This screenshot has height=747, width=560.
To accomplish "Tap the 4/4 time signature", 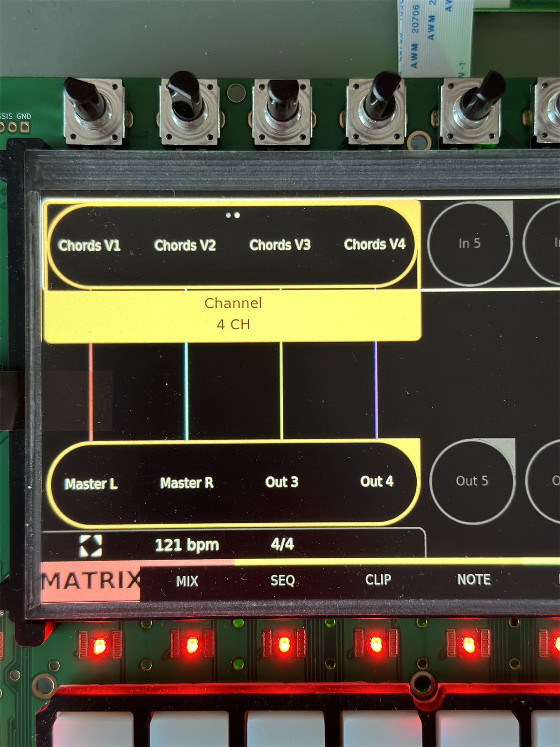I will coord(282,544).
